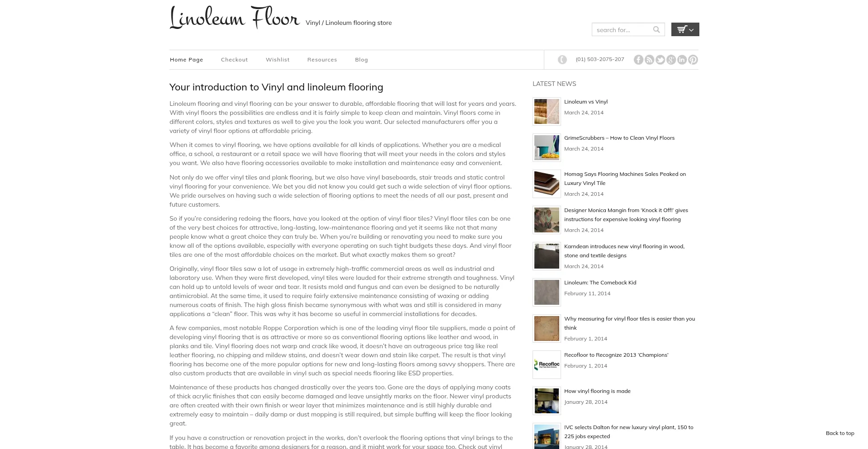Click the 'Vinyl / Linoleum flooring store' tagline
This screenshot has height=449, width=868.
coord(349,23)
